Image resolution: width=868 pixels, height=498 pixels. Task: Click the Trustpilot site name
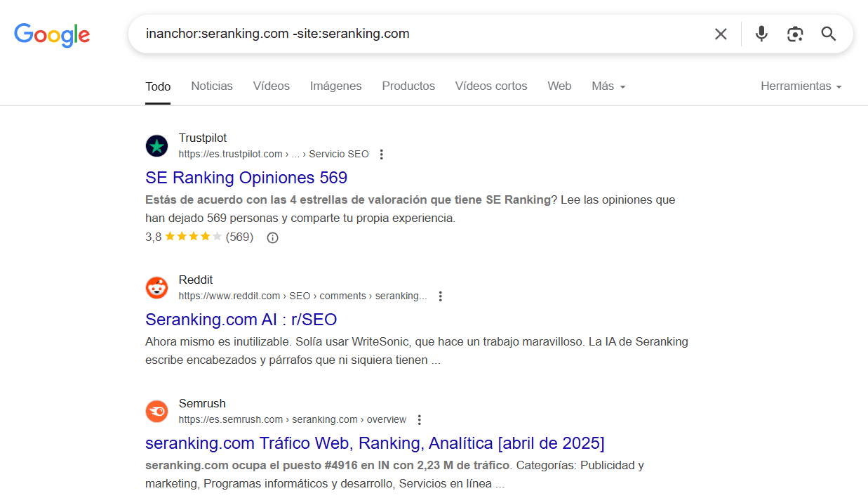click(x=203, y=138)
